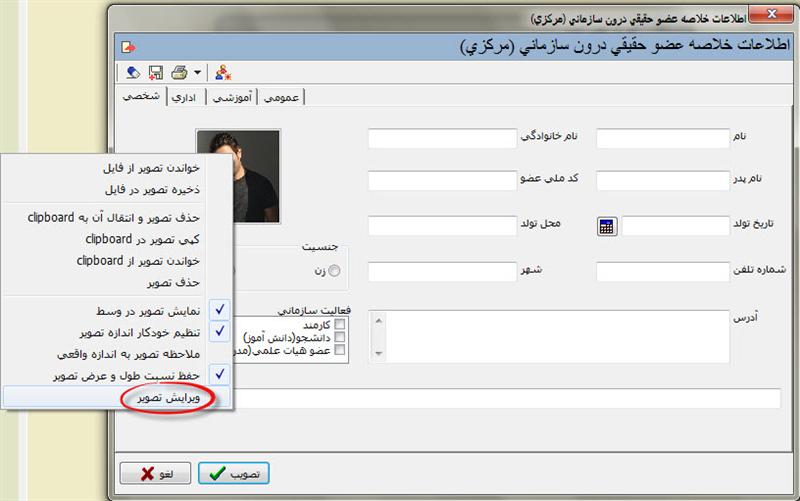The image size is (800, 501).
Task: Tick the دانشجو(دانش آموز) checkbox
Action: pos(341,338)
